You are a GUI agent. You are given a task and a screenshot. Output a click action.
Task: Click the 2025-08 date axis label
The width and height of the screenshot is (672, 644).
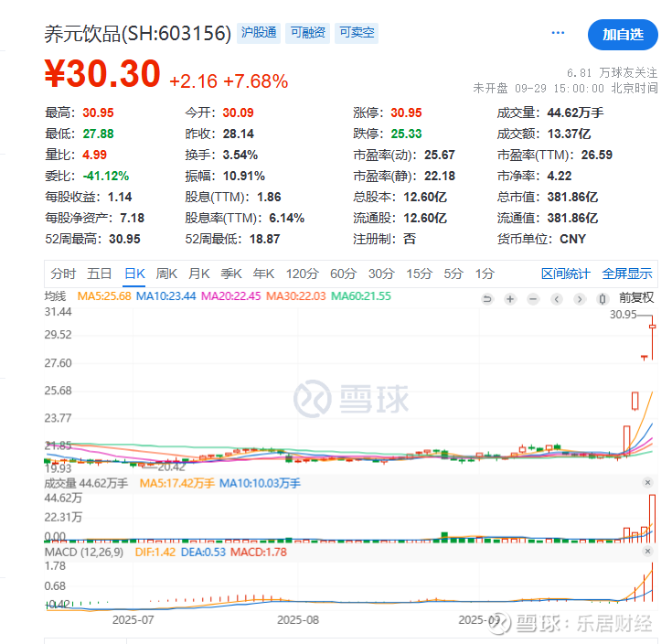pos(298,620)
